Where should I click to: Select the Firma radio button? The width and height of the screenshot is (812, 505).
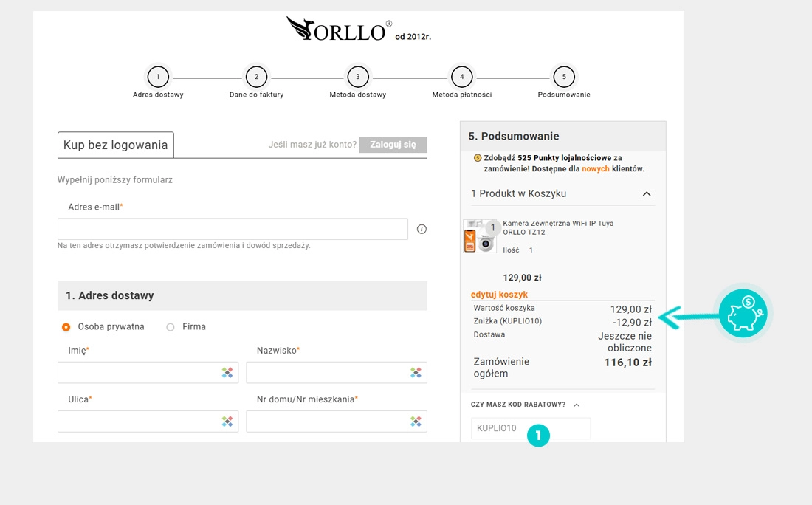(x=171, y=327)
